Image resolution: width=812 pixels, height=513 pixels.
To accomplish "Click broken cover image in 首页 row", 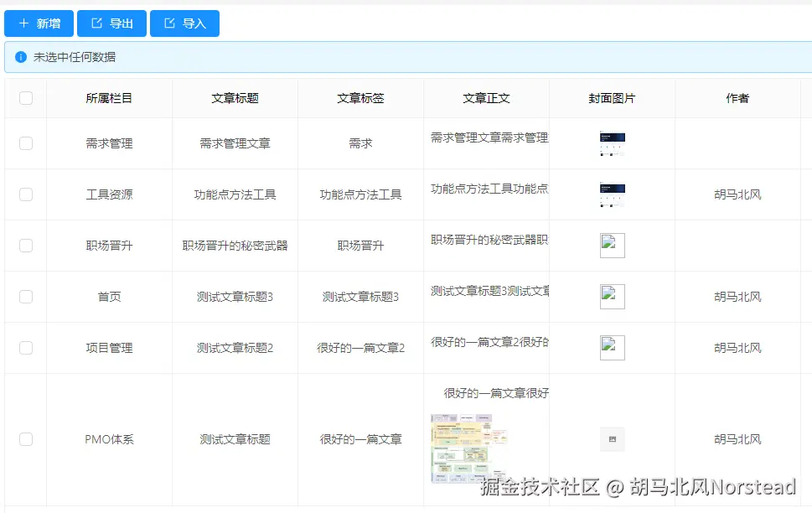I will (x=612, y=297).
